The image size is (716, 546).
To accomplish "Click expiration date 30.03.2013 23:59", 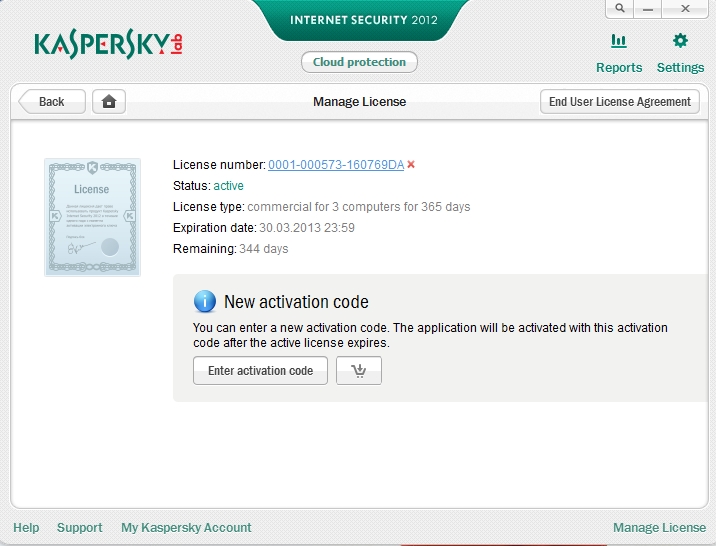I will 307,228.
